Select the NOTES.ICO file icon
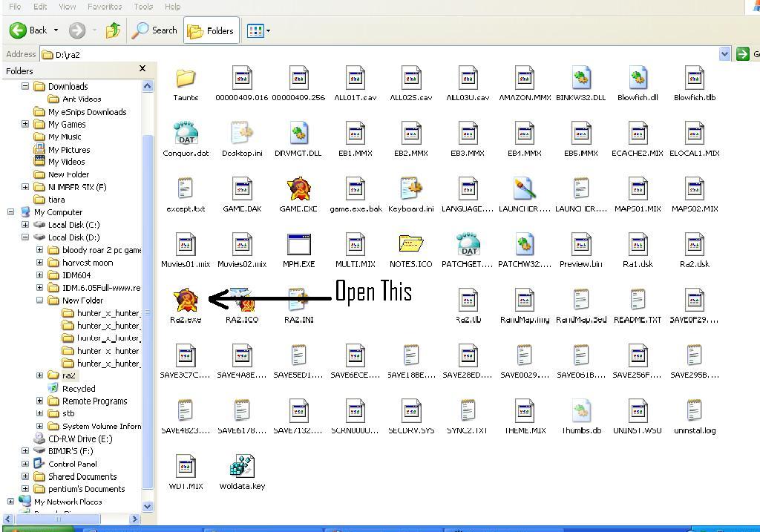 (x=411, y=245)
